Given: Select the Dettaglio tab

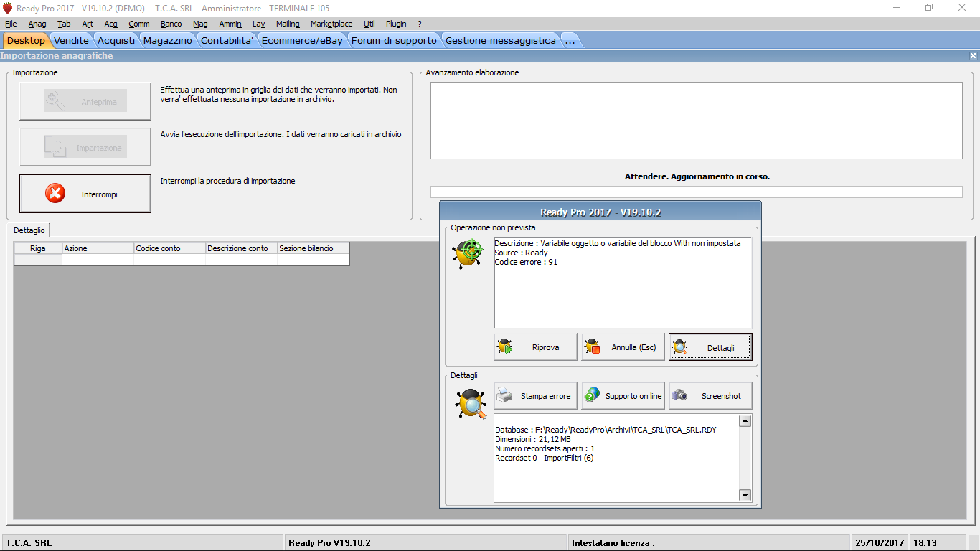Looking at the screenshot, I should coord(29,230).
